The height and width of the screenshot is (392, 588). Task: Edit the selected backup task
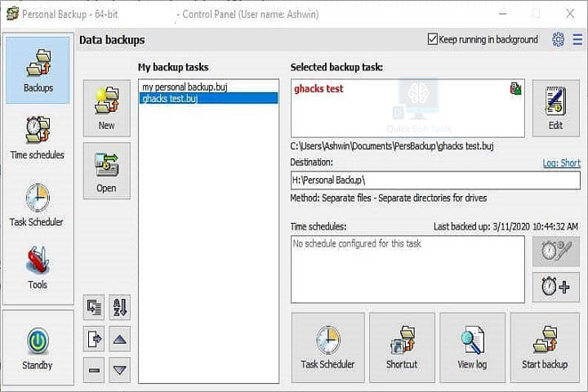click(556, 108)
